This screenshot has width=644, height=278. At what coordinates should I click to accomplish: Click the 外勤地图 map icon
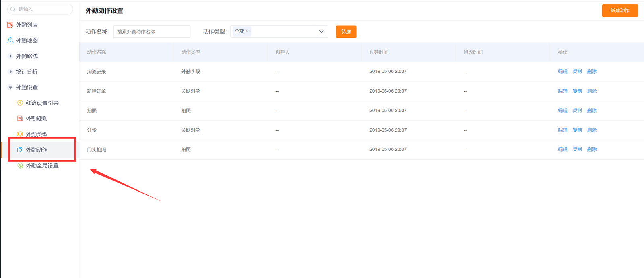coord(10,41)
